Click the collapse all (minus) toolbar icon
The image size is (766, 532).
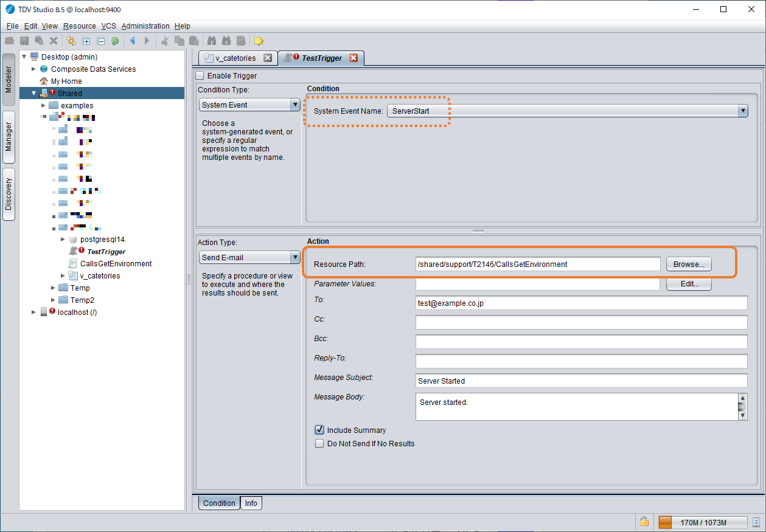(101, 41)
